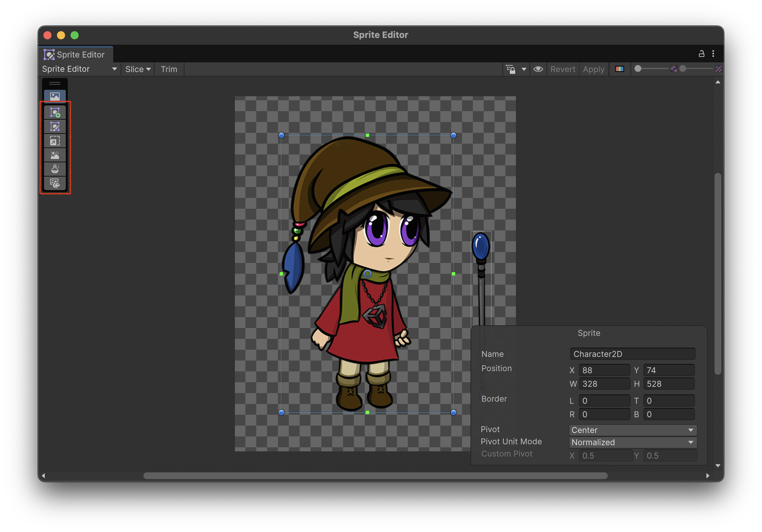This screenshot has width=762, height=532.
Task: Click the Sprite panel header title
Action: point(589,333)
